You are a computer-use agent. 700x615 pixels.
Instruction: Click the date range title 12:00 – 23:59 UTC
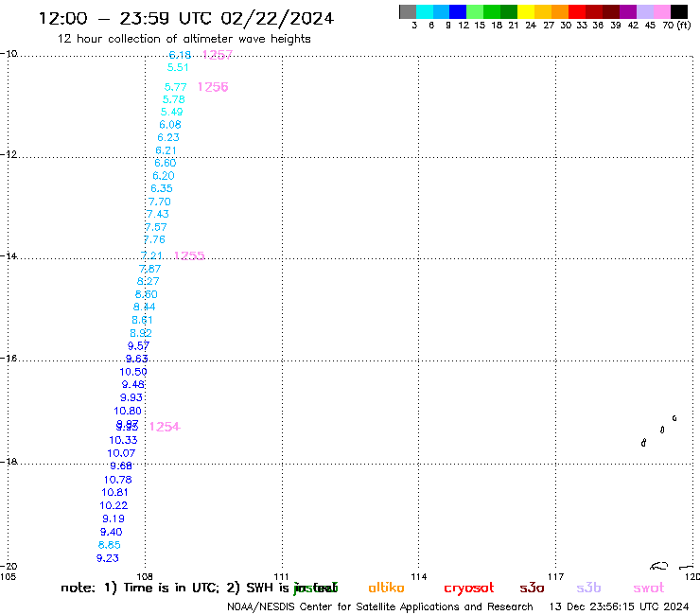click(x=128, y=19)
